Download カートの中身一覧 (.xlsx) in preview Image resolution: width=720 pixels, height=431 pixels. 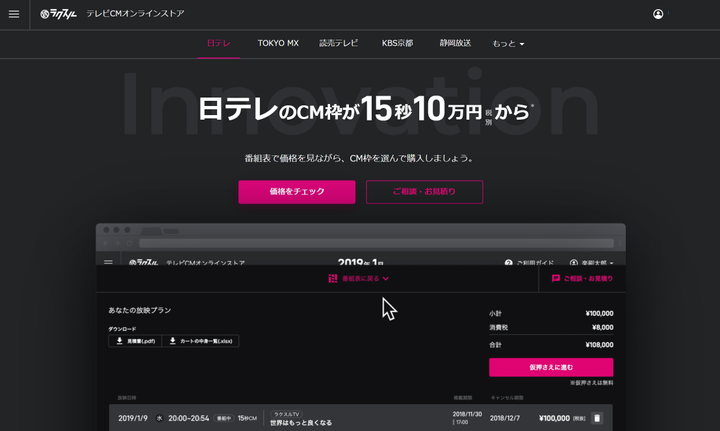pyautogui.click(x=201, y=341)
